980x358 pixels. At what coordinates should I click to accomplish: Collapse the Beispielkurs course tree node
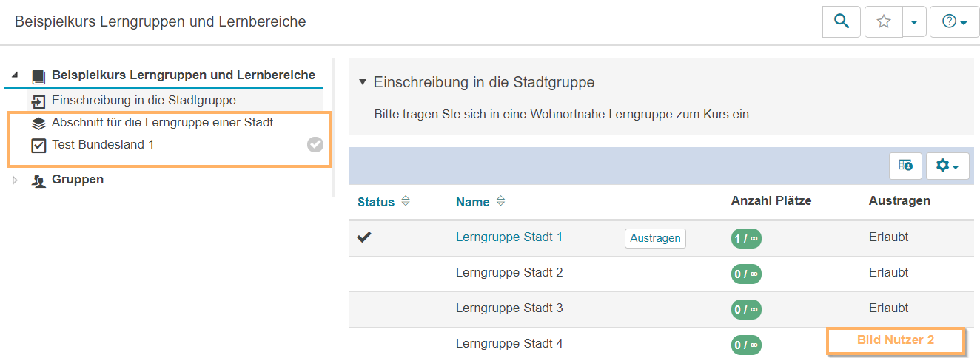pyautogui.click(x=15, y=75)
